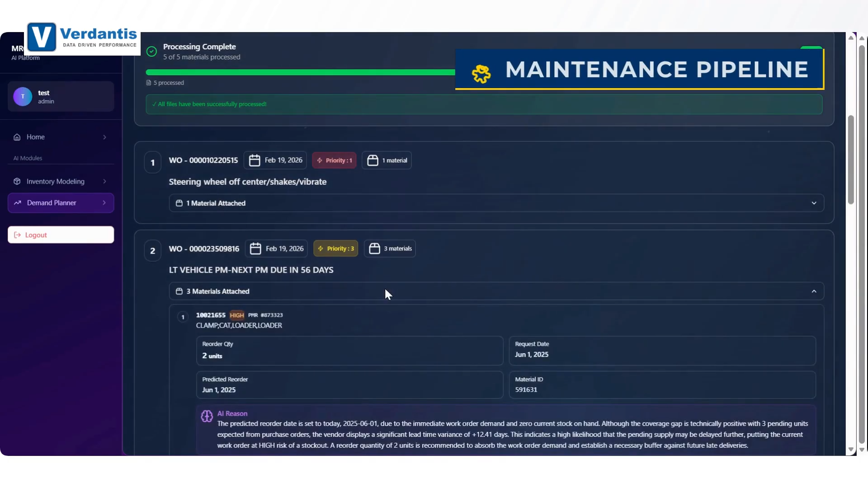The image size is (868, 488).
Task: Expand the Home chevron arrow
Action: tap(104, 137)
